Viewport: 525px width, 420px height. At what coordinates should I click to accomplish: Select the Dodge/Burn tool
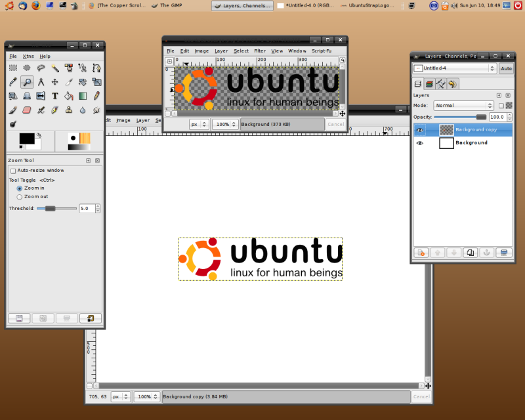pos(13,124)
